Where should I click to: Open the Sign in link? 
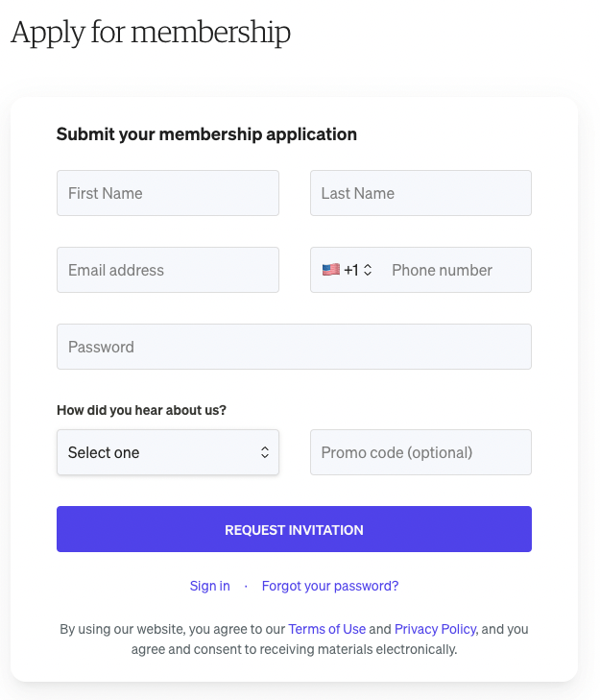click(x=210, y=586)
